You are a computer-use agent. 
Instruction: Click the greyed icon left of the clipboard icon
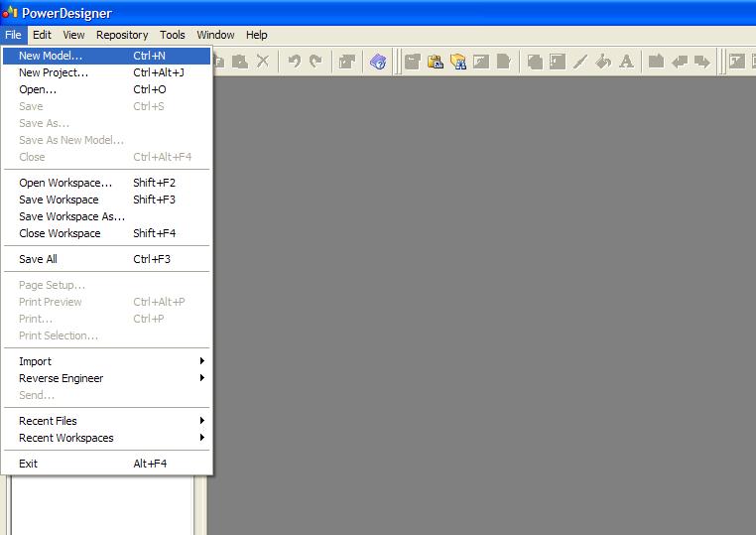413,62
